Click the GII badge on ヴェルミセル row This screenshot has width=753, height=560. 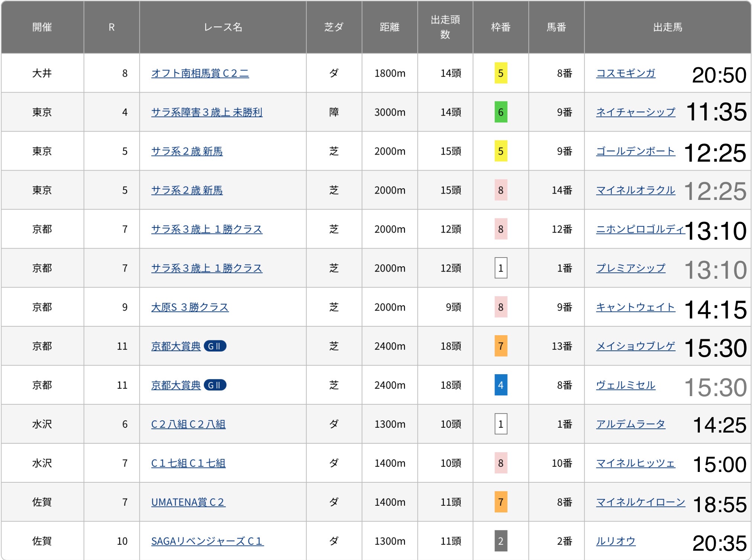click(x=215, y=385)
